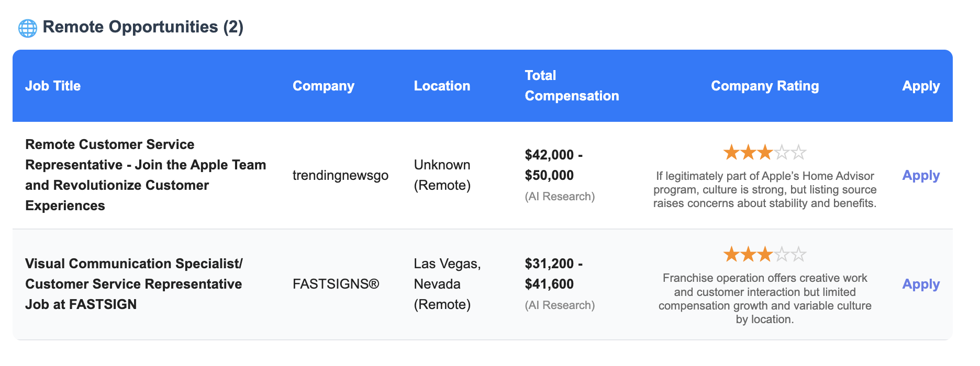Select the trendingnewsgo company cell
Screen dimensions: 980x366
(x=340, y=175)
